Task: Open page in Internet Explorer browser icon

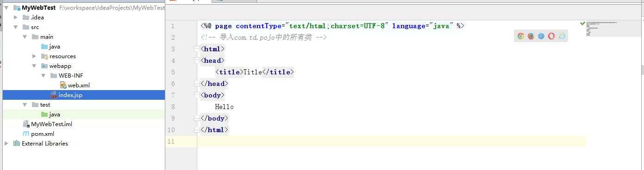Action: pos(562,36)
